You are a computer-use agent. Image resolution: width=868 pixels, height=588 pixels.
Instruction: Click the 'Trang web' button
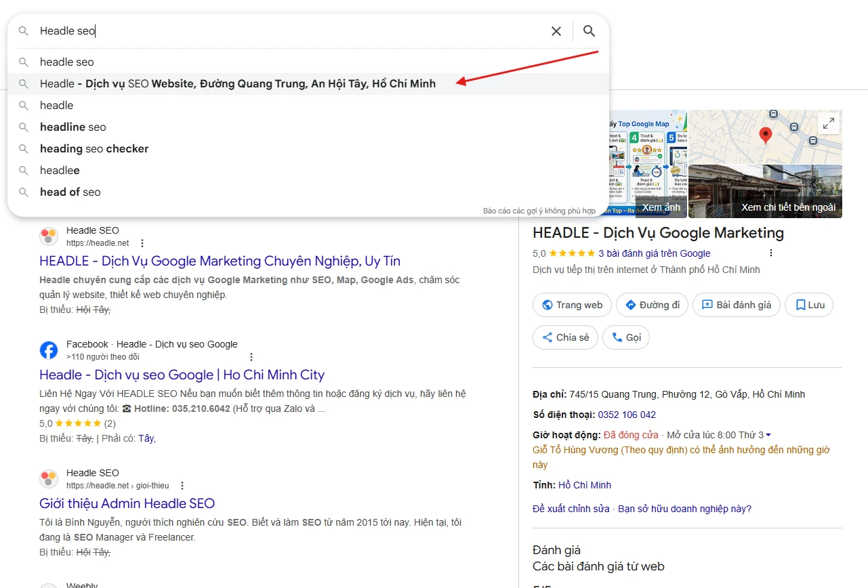[572, 305]
